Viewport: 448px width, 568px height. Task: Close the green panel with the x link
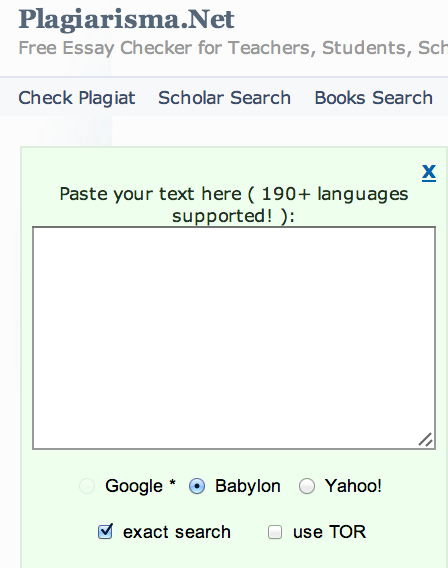(429, 172)
